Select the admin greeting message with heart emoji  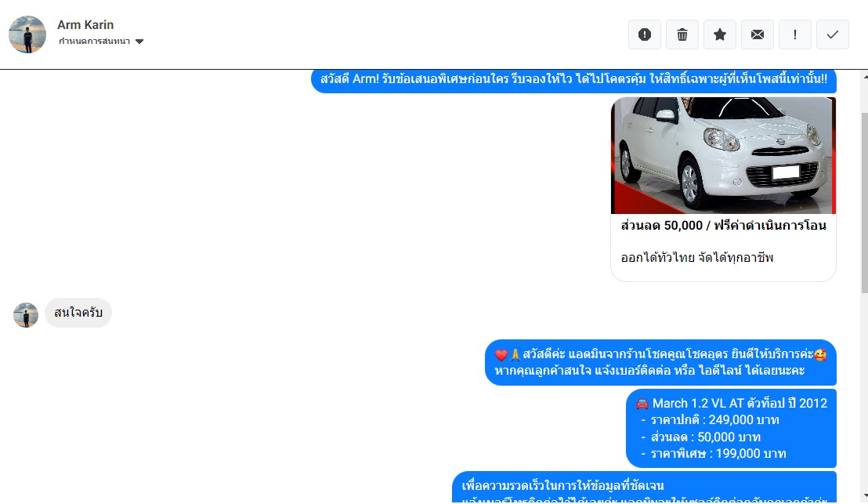pos(660,362)
